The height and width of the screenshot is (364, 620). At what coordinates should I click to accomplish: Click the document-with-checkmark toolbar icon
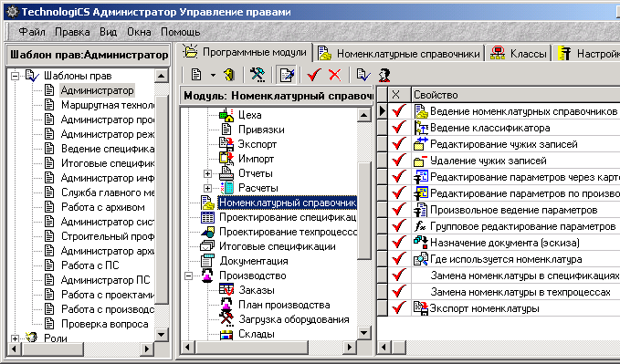(363, 74)
